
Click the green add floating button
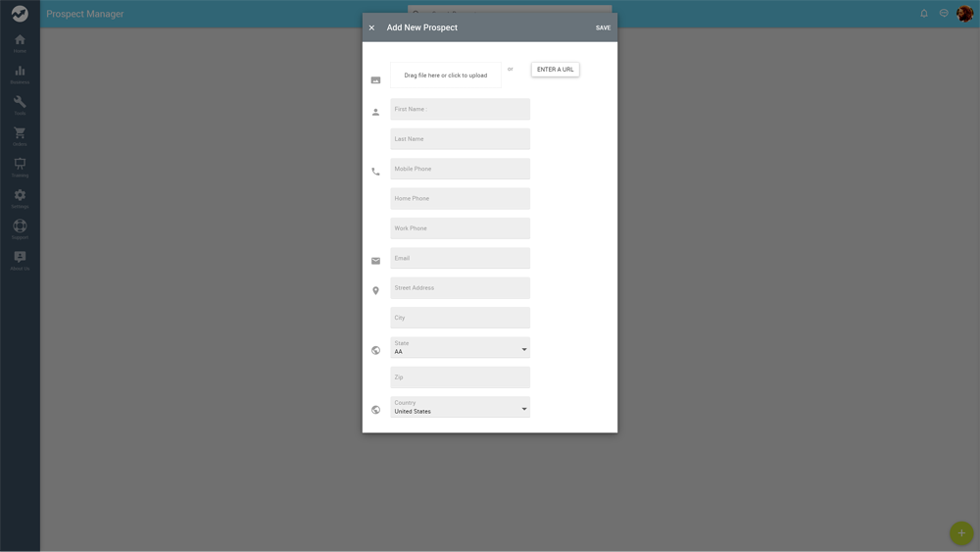pos(960,532)
